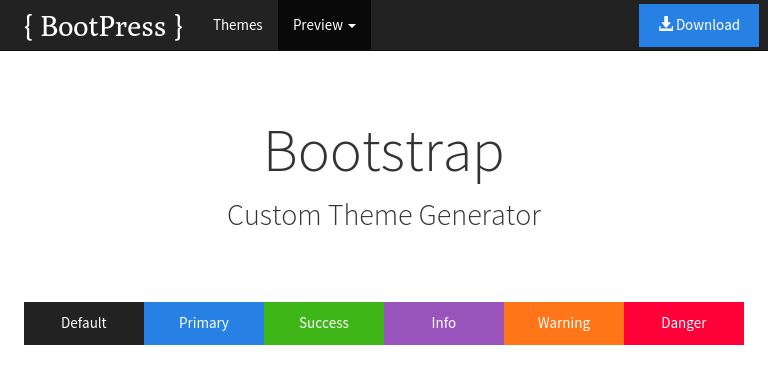
Task: Expand the Preview dropdown menu
Action: coord(324,25)
